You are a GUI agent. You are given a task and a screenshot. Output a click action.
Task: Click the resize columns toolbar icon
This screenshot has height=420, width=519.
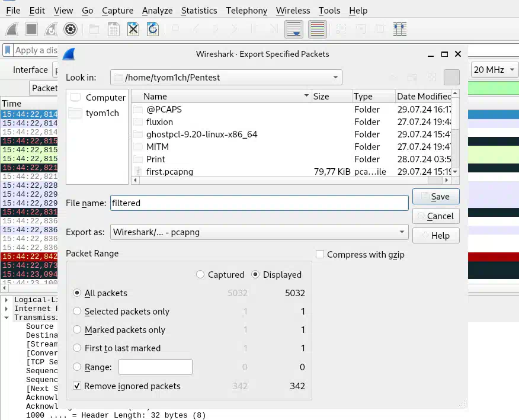pyautogui.click(x=400, y=29)
